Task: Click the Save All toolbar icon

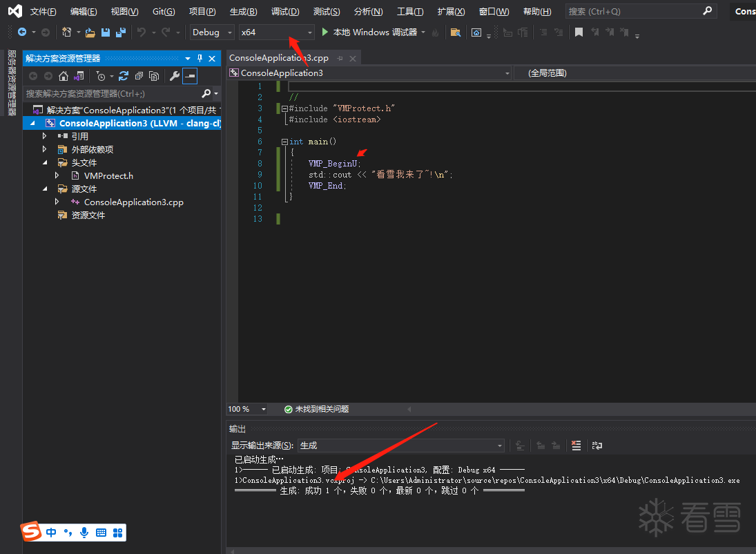Action: [x=121, y=32]
